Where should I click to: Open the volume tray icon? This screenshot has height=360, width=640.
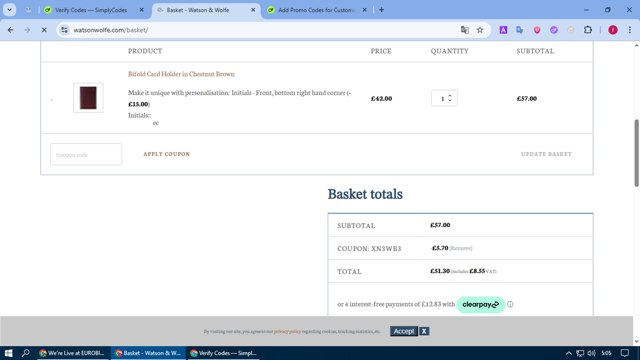pos(591,353)
